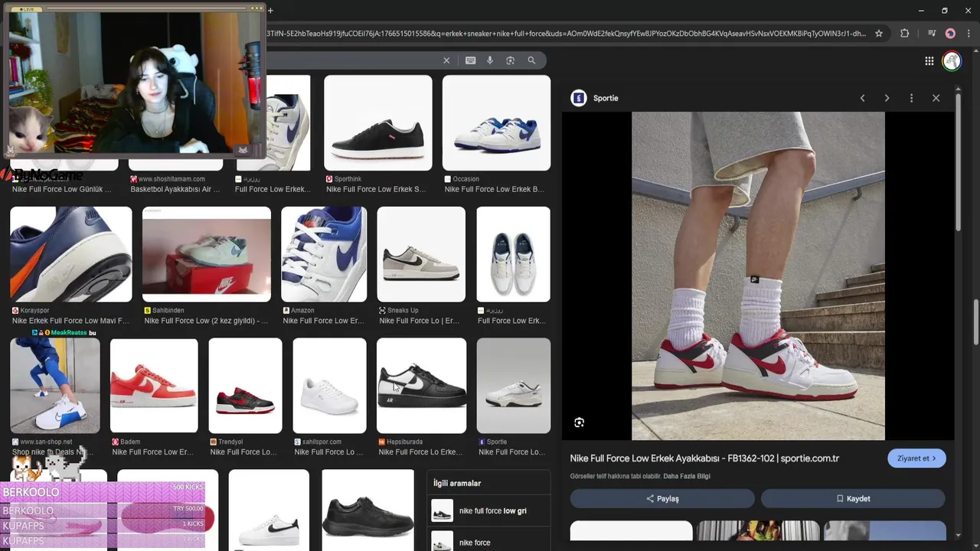Open the san-shop.net blue leggings result
Image resolution: width=980 pixels, height=551 pixels.
[55, 386]
